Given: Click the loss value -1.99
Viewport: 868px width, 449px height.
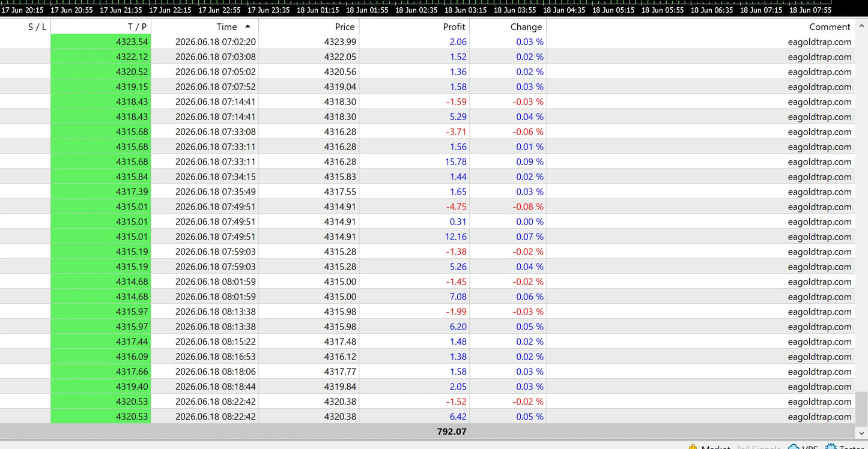Looking at the screenshot, I should pos(456,312).
